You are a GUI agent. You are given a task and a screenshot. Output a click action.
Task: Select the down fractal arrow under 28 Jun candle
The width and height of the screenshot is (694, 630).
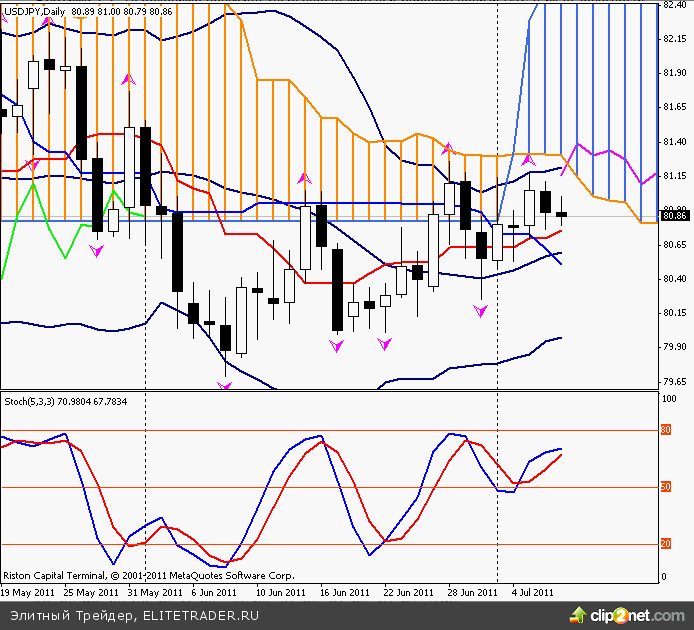(481, 312)
